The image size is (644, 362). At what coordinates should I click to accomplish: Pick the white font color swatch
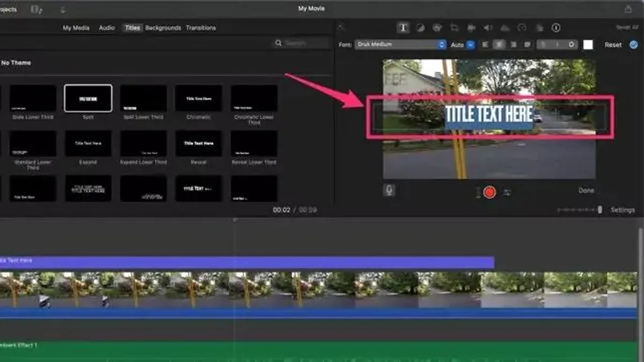click(x=588, y=45)
